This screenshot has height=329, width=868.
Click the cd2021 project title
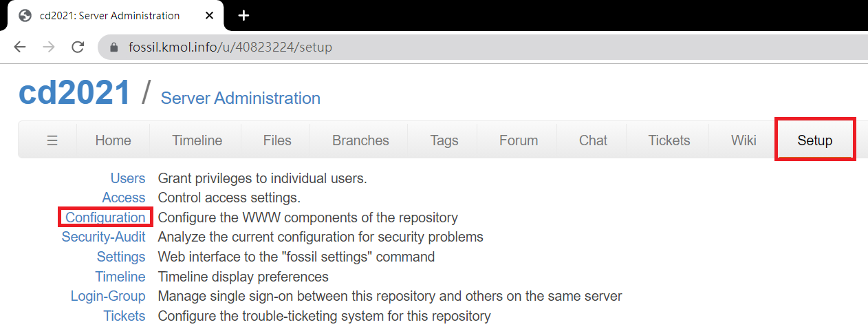pyautogui.click(x=74, y=92)
